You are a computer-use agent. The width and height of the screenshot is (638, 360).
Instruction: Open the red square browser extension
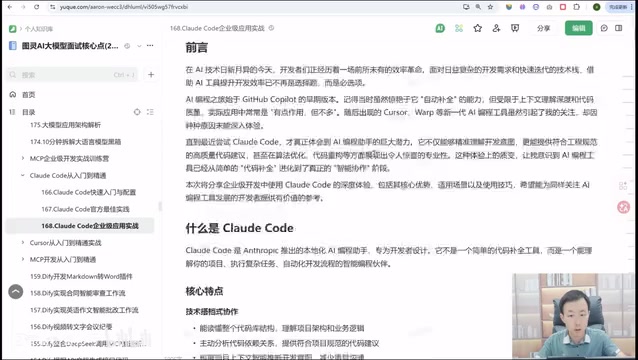click(563, 7)
